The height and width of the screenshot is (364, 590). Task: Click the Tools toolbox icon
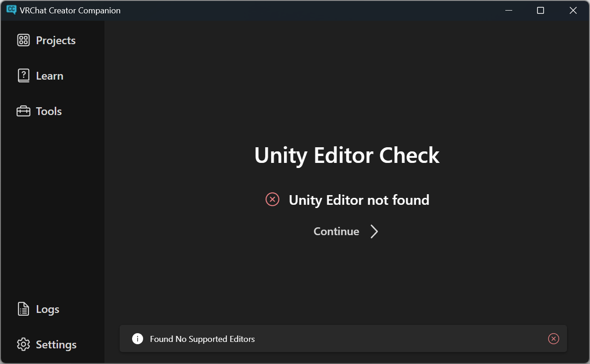point(23,111)
